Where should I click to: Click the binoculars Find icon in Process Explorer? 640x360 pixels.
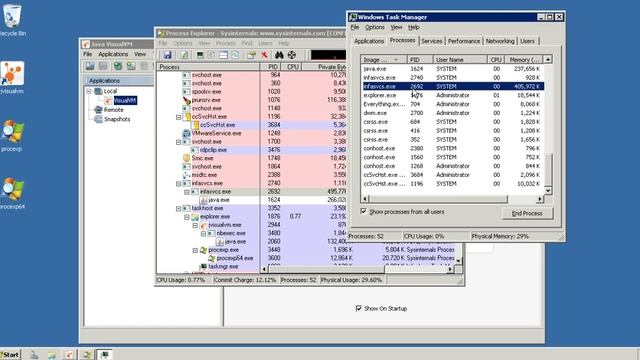[x=279, y=55]
